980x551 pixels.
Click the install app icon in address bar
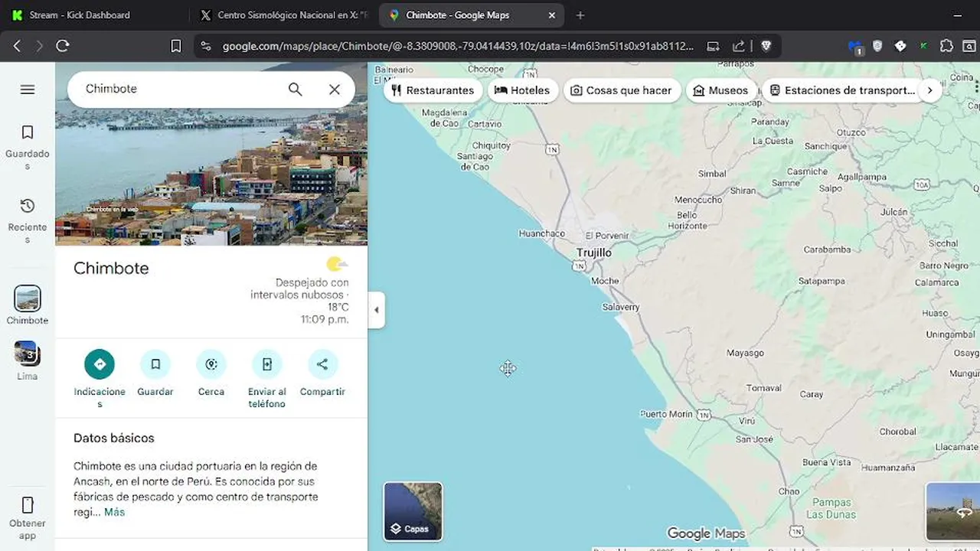[713, 46]
